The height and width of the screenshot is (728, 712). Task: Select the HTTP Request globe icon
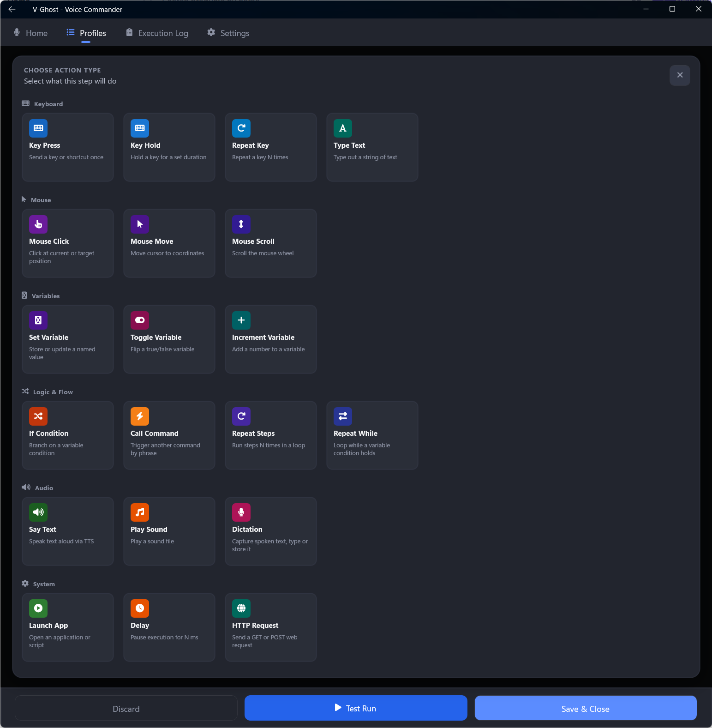(x=241, y=608)
